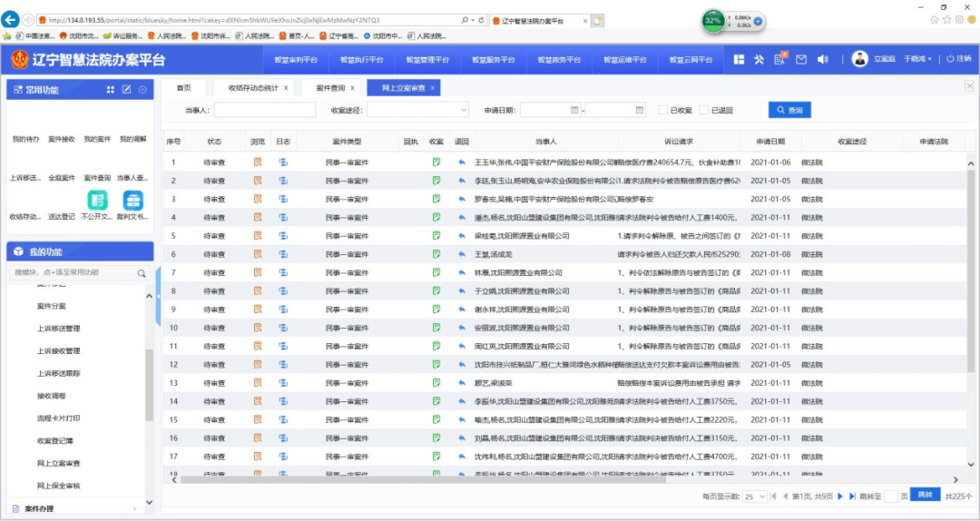The height and width of the screenshot is (521, 980).
Task: Click the speaker sound icon in header
Action: (x=823, y=59)
